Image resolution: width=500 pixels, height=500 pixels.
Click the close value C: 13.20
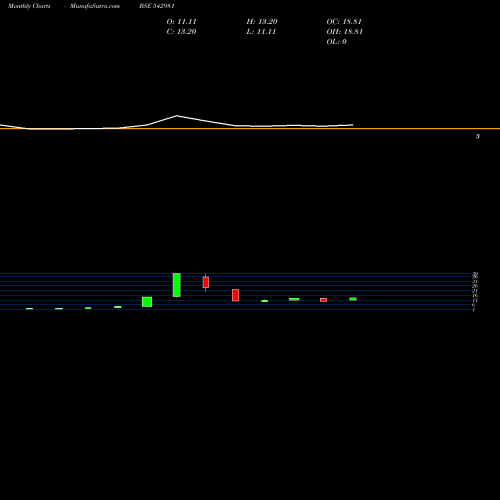(181, 32)
